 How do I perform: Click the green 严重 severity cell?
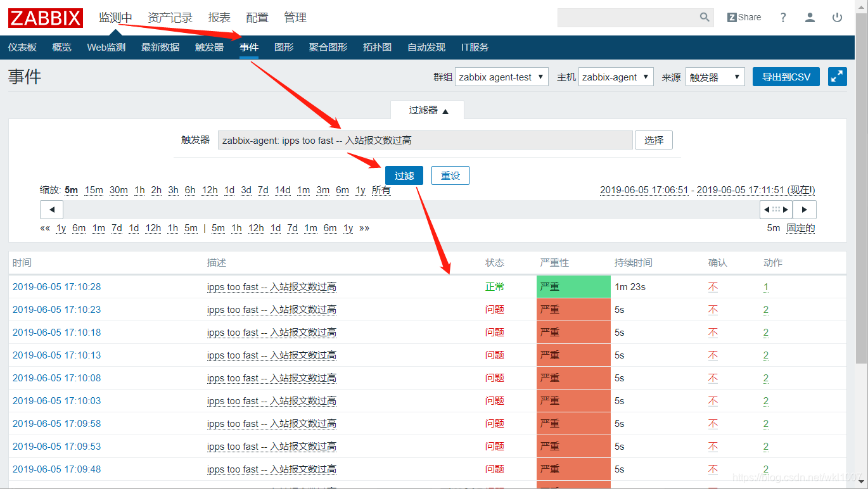(573, 287)
